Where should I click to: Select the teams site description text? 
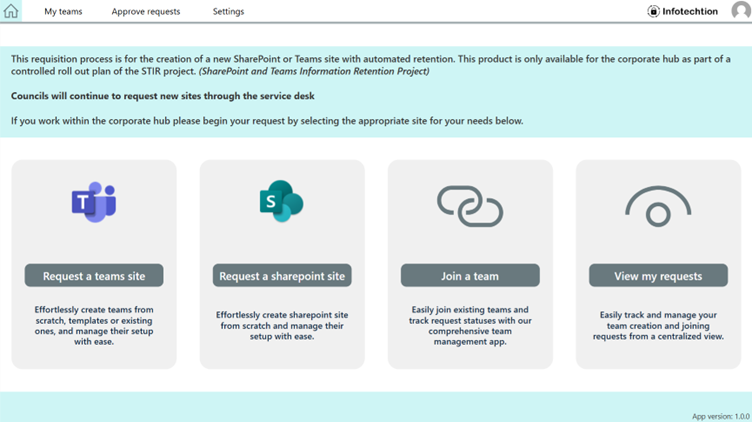[94, 326]
